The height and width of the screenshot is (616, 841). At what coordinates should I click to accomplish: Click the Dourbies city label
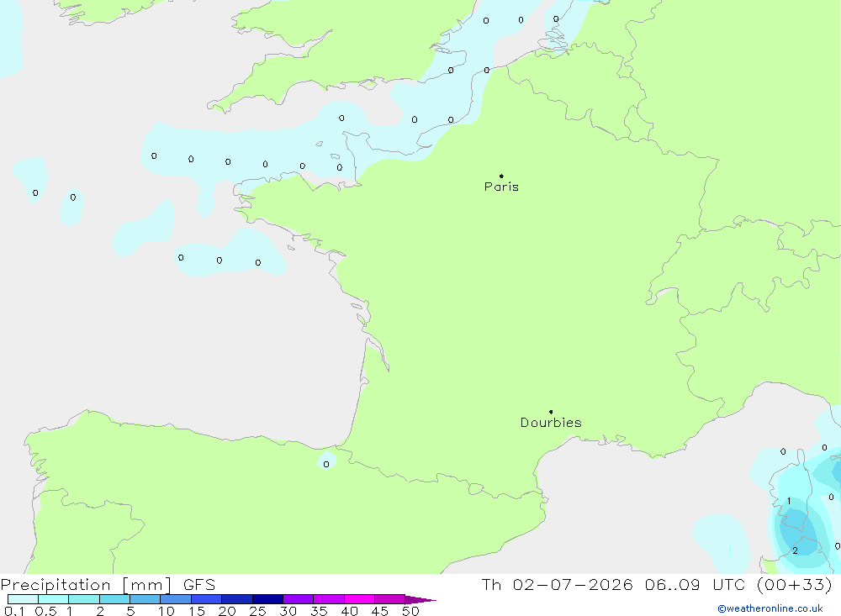click(551, 423)
